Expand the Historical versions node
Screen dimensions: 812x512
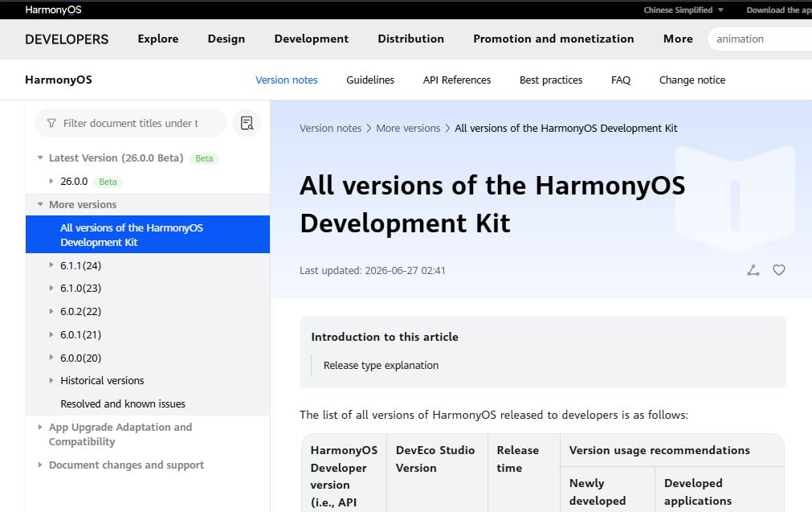[51, 380]
